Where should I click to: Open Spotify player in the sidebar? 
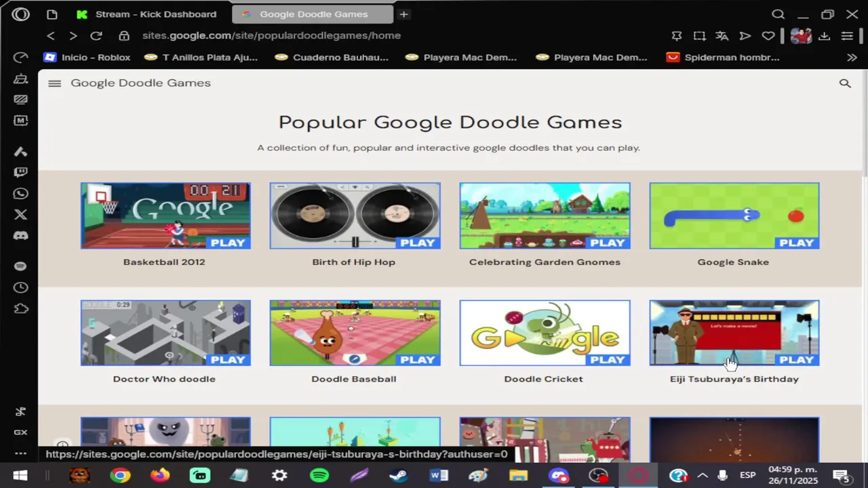click(20, 266)
